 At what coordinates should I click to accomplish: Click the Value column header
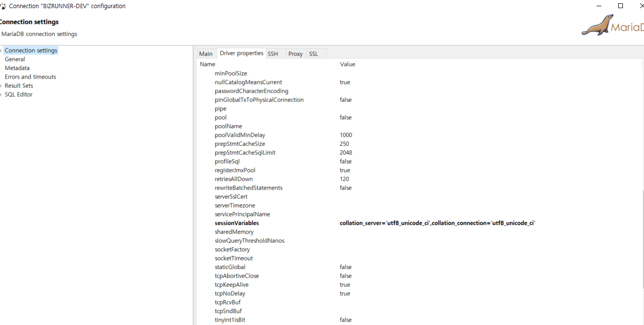point(347,64)
